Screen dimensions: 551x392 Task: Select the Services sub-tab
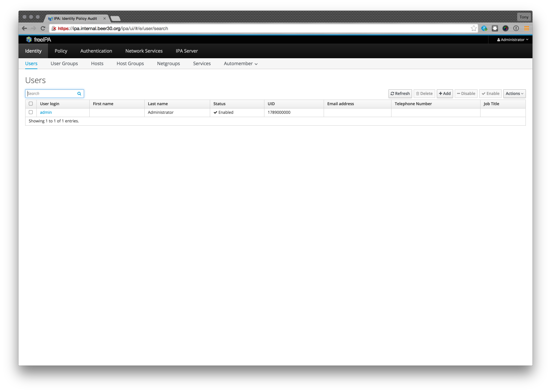(202, 64)
